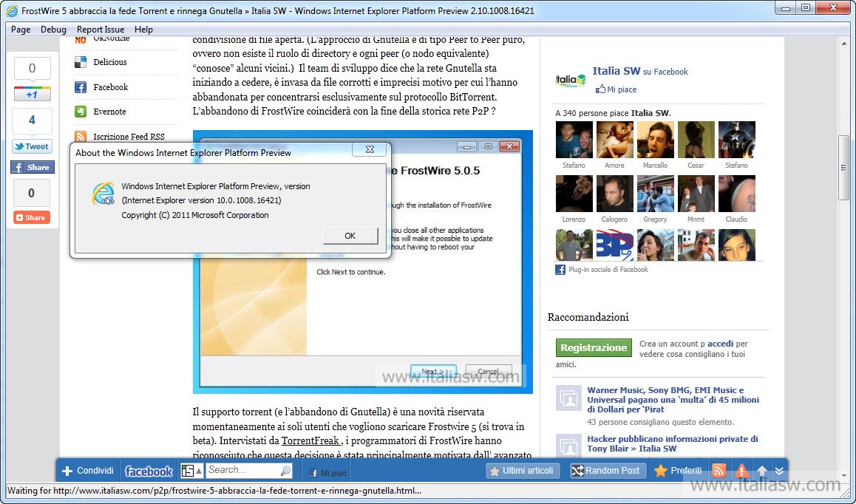The image size is (856, 504).
Task: Click the Mnmt profile photo
Action: (x=696, y=194)
